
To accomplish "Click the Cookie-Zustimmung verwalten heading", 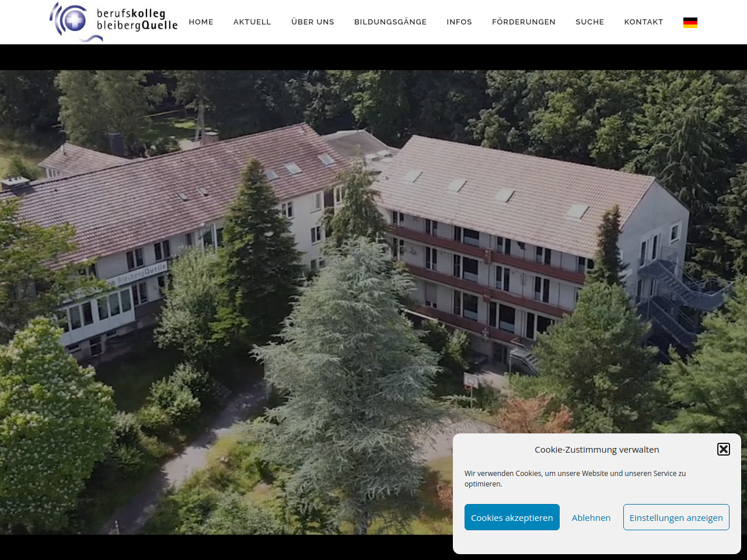I will (x=596, y=450).
